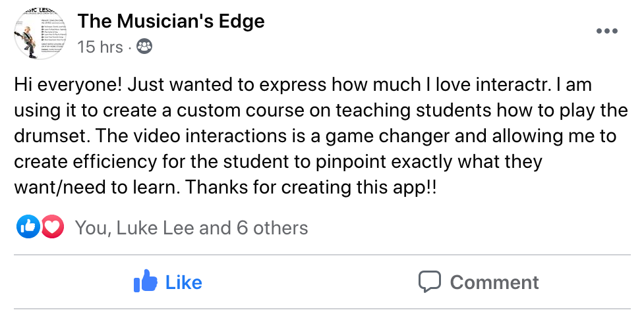Open the three-dot post options menu
The width and height of the screenshot is (644, 316).
pyautogui.click(x=607, y=31)
